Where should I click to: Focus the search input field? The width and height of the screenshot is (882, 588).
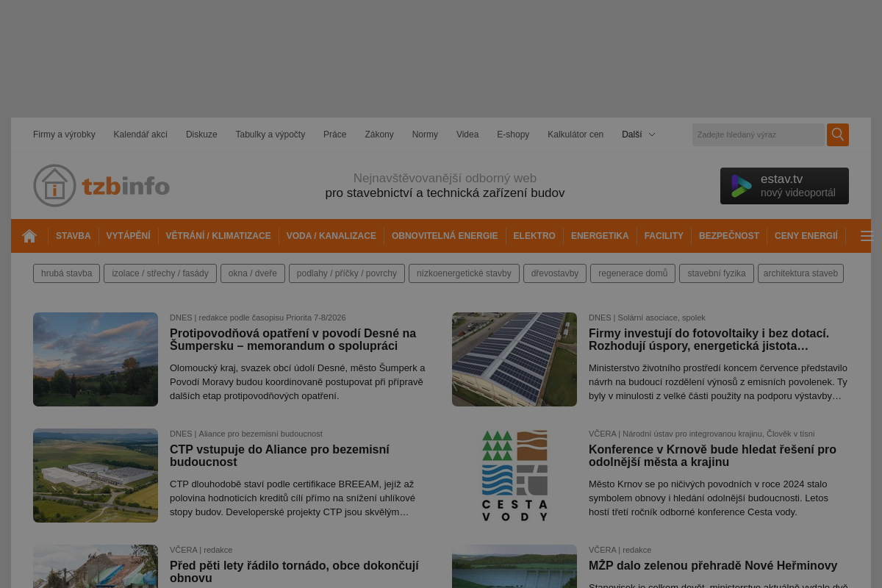pos(759,135)
